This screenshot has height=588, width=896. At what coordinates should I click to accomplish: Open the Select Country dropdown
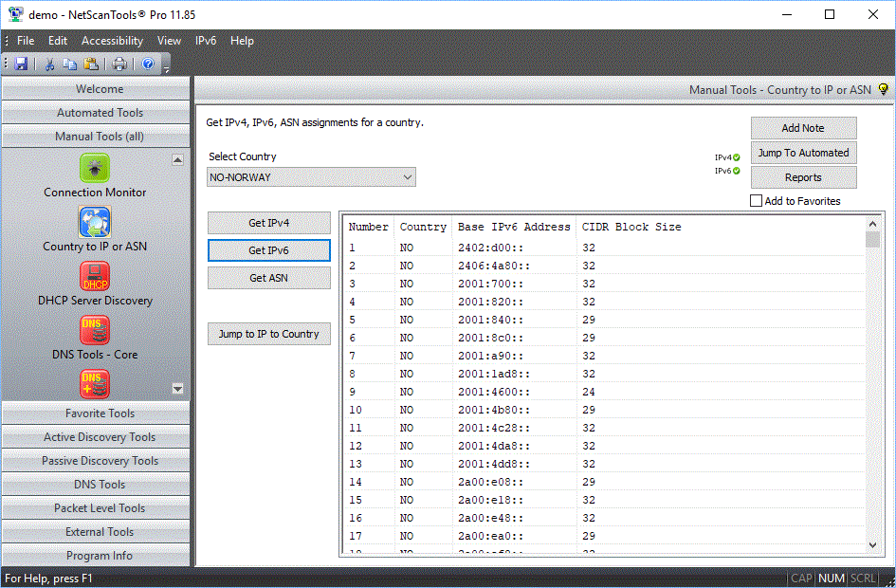click(x=311, y=177)
